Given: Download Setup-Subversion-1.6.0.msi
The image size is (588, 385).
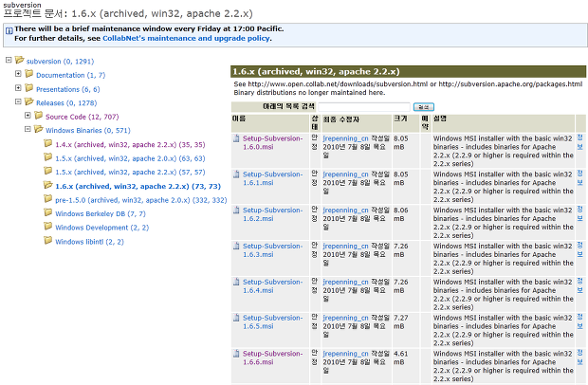Looking at the screenshot, I should coord(272,142).
